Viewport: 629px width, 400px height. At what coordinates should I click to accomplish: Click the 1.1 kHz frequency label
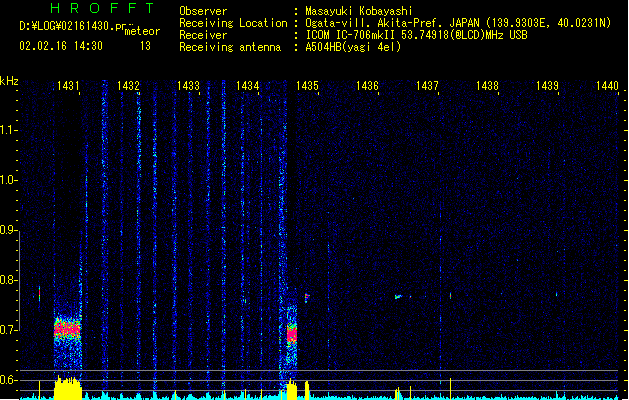8,130
